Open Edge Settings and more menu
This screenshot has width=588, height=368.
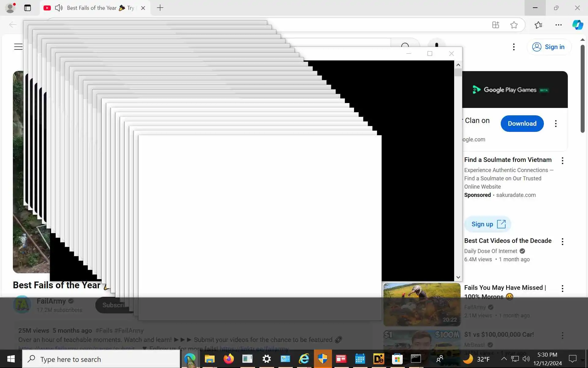[558, 25]
